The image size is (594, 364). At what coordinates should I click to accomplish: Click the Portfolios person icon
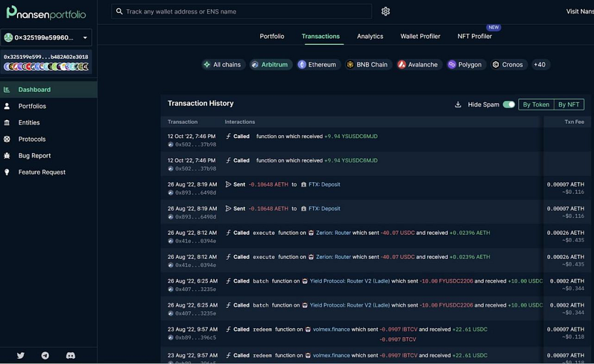(7, 106)
